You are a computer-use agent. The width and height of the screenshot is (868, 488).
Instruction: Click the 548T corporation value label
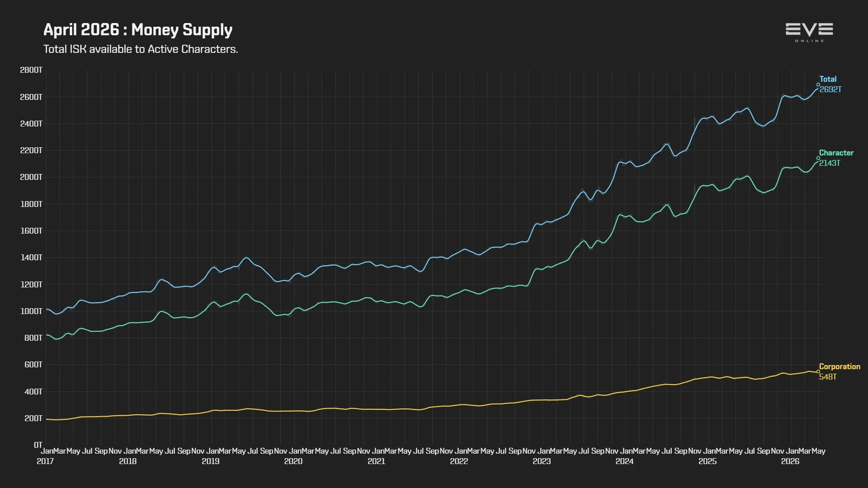[x=828, y=377]
